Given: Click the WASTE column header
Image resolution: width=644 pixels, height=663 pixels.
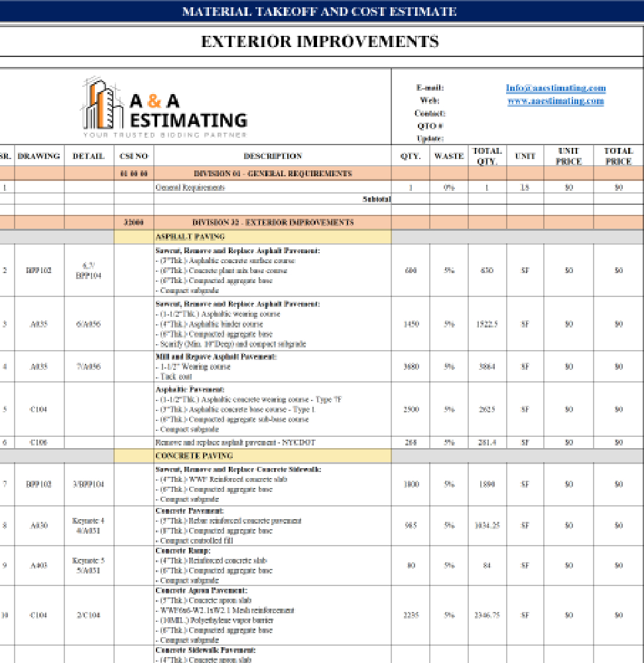Looking at the screenshot, I should [x=448, y=156].
